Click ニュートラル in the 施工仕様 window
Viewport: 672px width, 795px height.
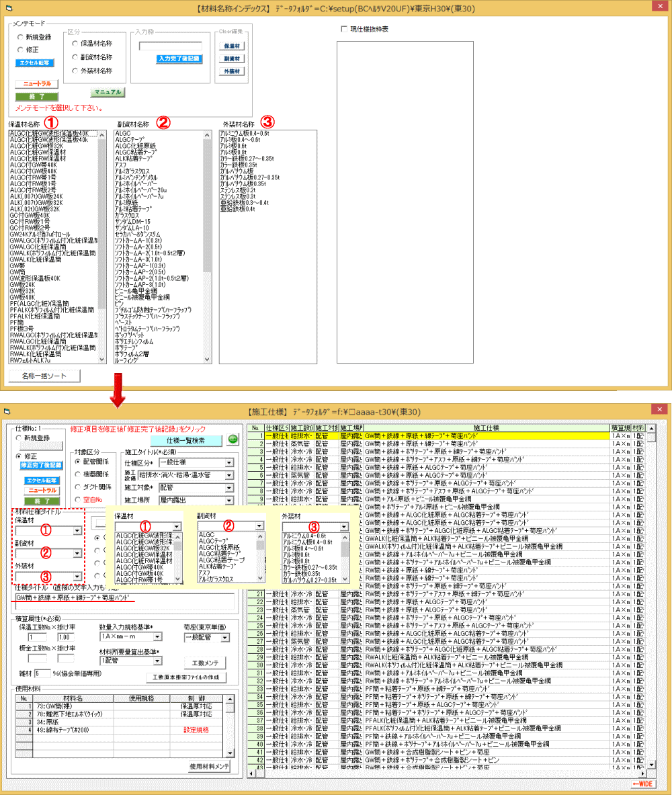click(42, 491)
